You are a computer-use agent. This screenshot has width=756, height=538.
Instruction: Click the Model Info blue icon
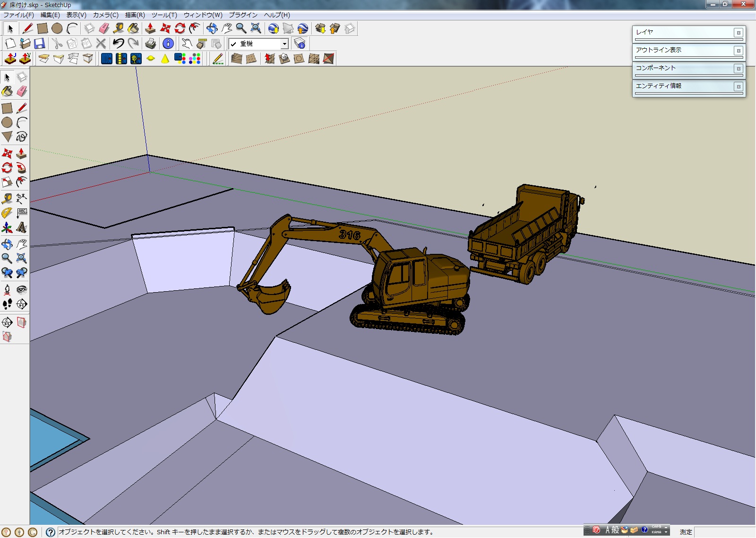(168, 43)
